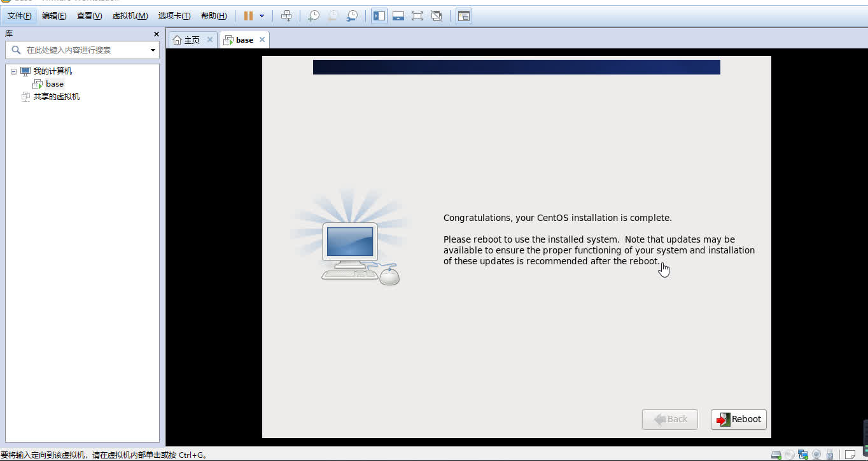Viewport: 868px width, 461px height.
Task: Select 我的计算机 in the library tree
Action: [x=53, y=71]
